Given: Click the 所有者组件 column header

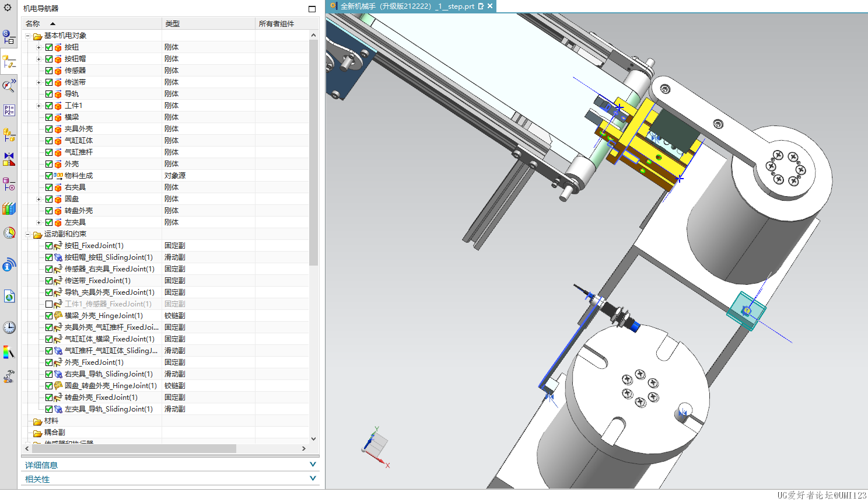Looking at the screenshot, I should 287,23.
